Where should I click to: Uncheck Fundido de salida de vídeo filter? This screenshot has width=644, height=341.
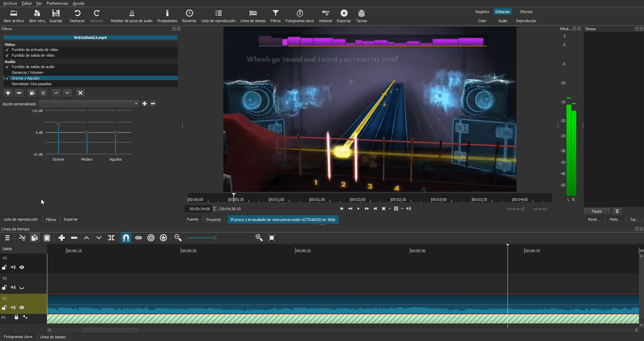(7, 55)
